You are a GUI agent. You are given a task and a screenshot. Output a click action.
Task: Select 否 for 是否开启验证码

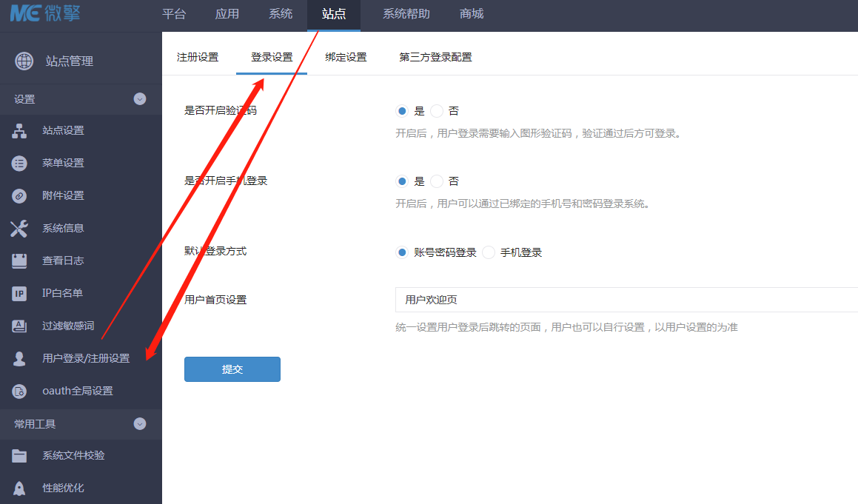coord(437,111)
